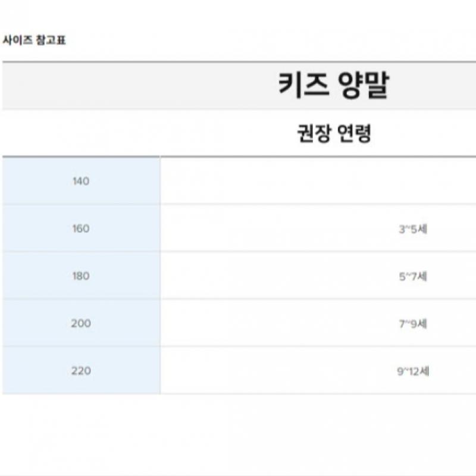Click the 권장 연령 column heading
This screenshot has height=476, width=476.
point(333,133)
